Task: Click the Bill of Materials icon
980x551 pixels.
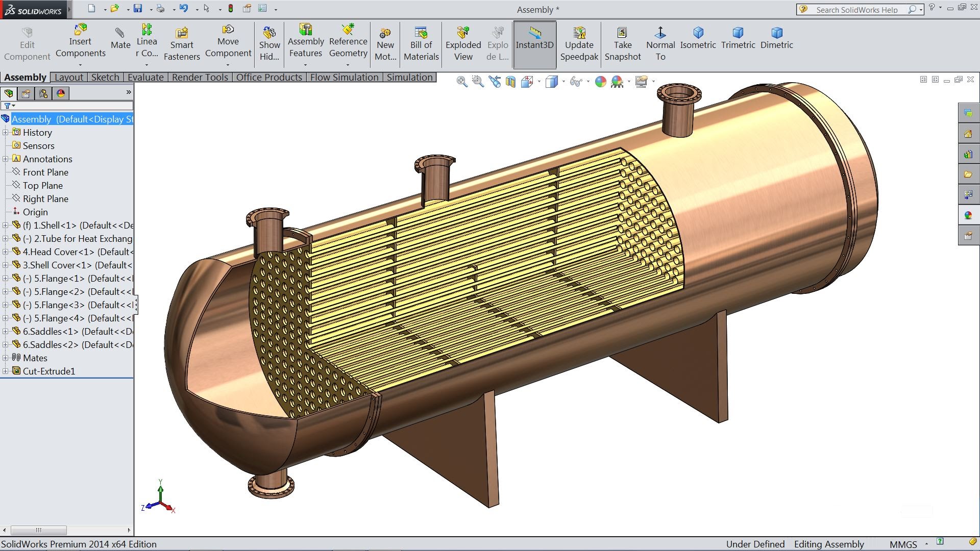Action: [421, 44]
